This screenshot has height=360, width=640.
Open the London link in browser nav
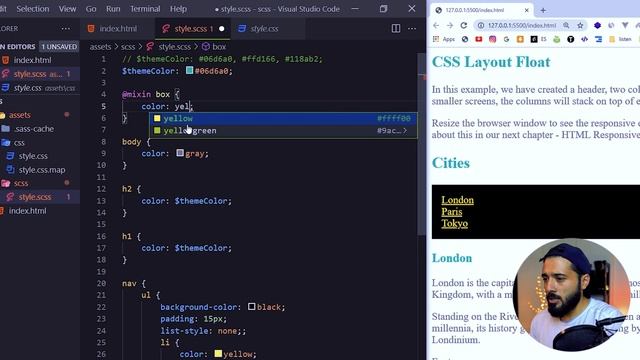click(458, 200)
